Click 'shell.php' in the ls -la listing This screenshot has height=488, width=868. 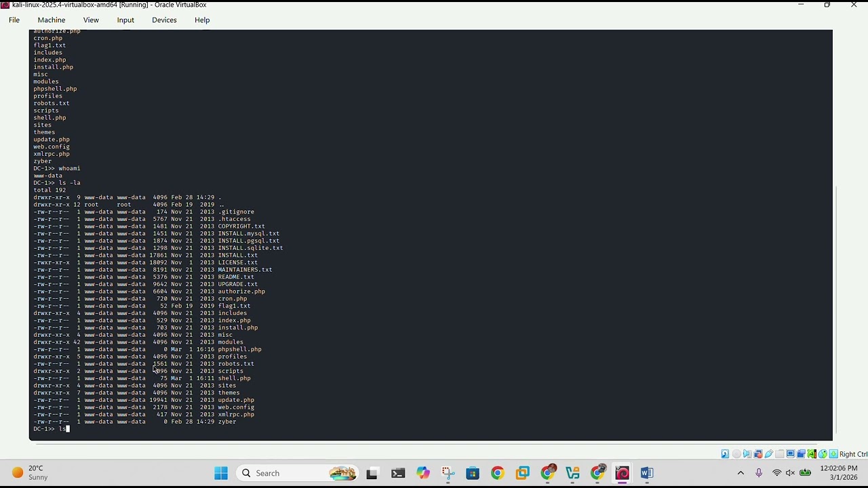tap(234, 378)
